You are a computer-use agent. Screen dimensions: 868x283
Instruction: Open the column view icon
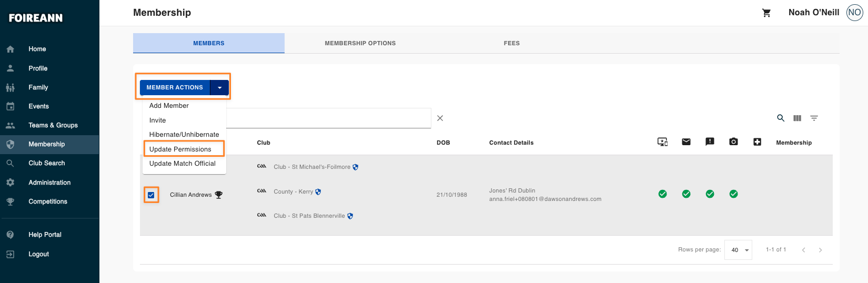pos(798,118)
